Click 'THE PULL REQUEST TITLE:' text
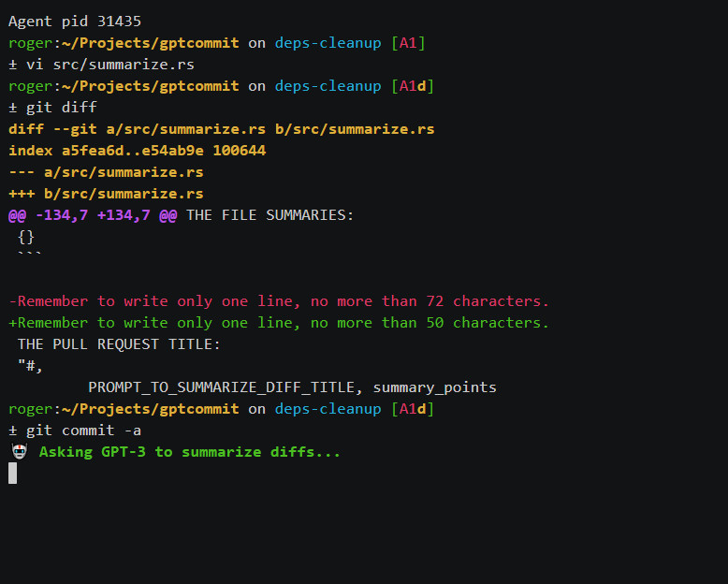Screen dimensions: 728x584 119,344
